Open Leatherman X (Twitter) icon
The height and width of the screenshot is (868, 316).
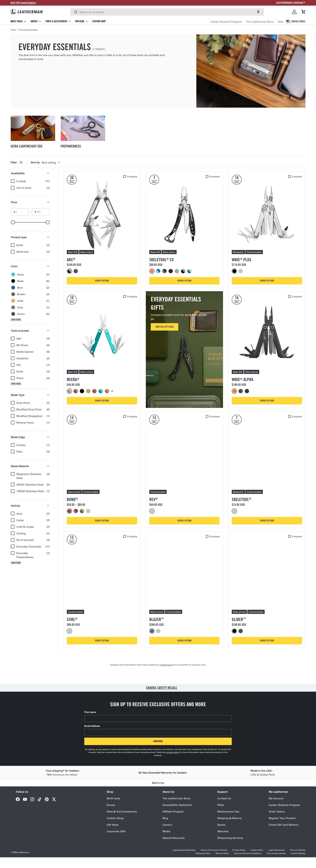pos(54,799)
